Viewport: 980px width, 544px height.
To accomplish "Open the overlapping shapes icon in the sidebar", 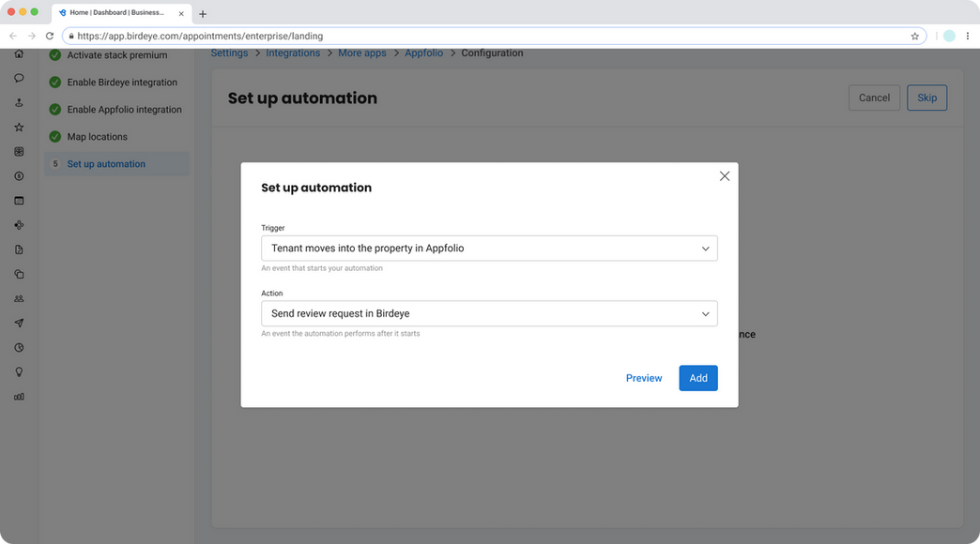I will tap(19, 274).
